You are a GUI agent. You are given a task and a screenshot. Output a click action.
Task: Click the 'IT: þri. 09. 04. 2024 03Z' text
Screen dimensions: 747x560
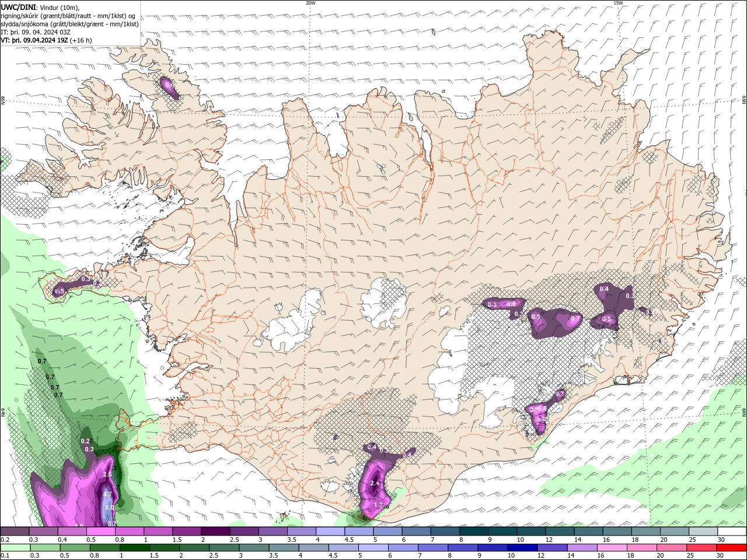pos(36,32)
